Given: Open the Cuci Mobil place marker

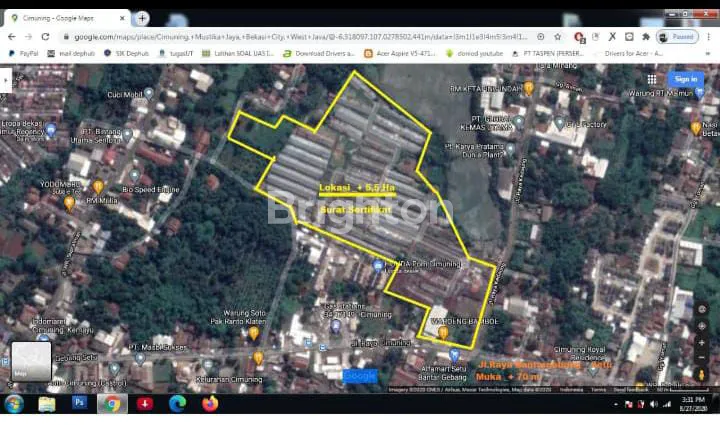Looking at the screenshot, I should [x=148, y=93].
